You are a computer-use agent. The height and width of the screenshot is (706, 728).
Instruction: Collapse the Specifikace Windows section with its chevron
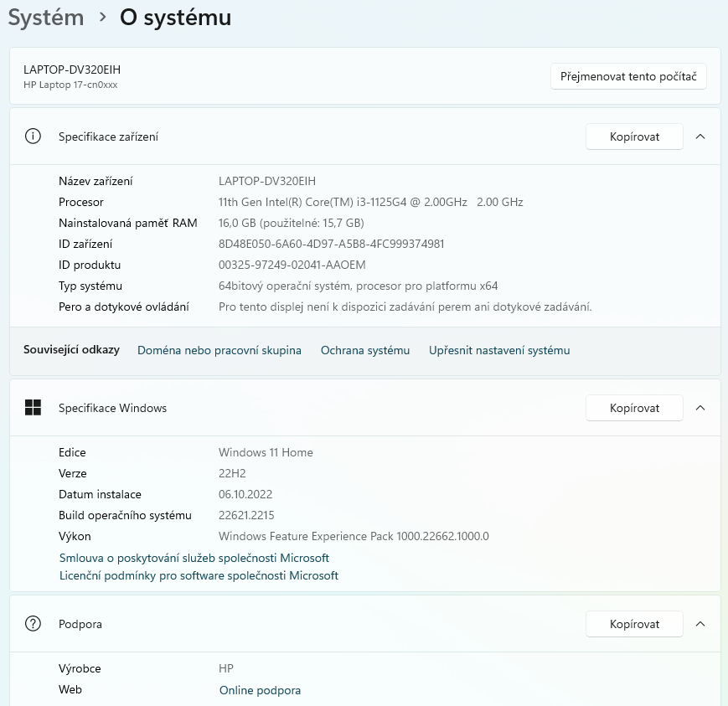pyautogui.click(x=701, y=408)
